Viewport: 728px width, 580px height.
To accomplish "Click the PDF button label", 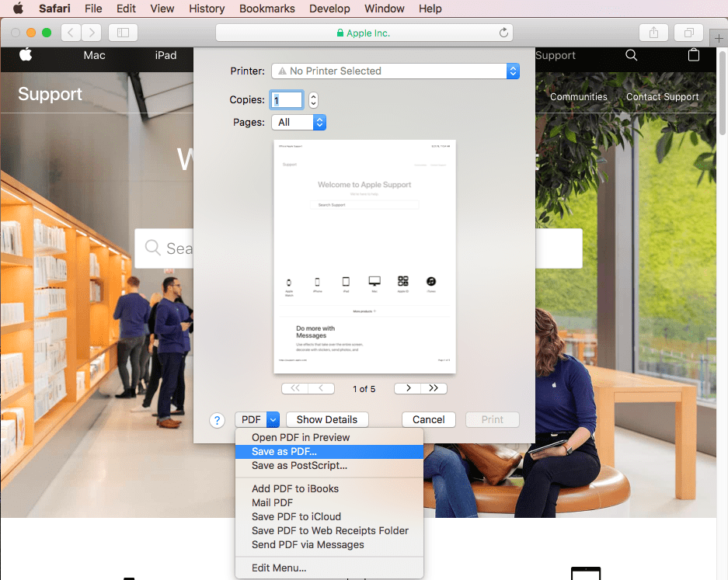I will [x=251, y=419].
